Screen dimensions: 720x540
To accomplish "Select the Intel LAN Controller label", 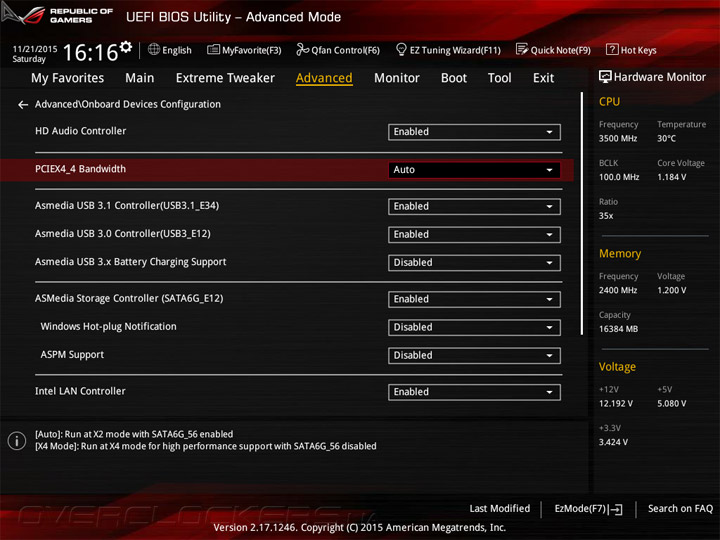I will coord(80,391).
